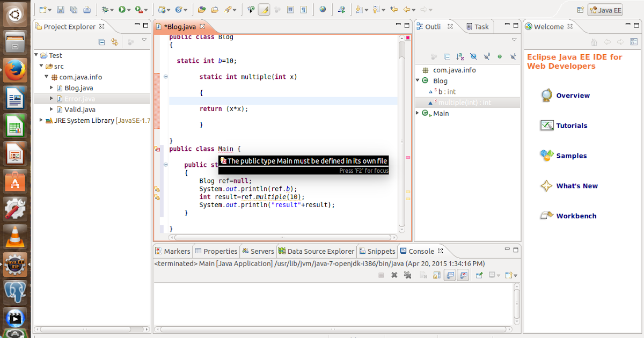Click the Home icon in Welcome view
Viewport: 644px width, 338px height.
tap(594, 42)
